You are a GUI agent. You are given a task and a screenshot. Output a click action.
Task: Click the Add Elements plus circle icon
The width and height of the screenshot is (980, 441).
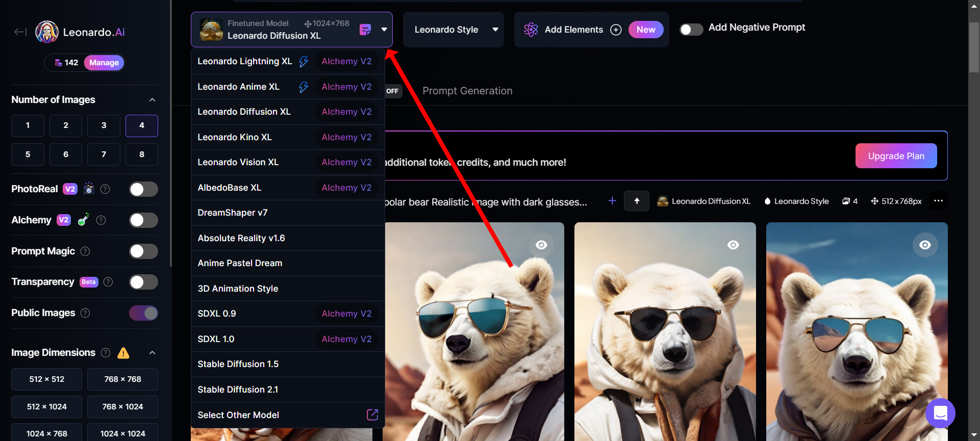(616, 30)
